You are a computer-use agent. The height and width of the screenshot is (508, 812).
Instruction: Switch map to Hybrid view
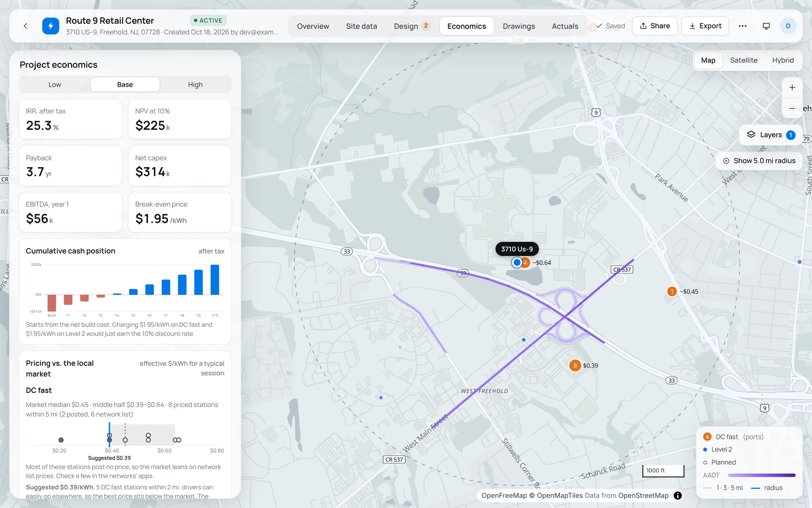point(783,60)
